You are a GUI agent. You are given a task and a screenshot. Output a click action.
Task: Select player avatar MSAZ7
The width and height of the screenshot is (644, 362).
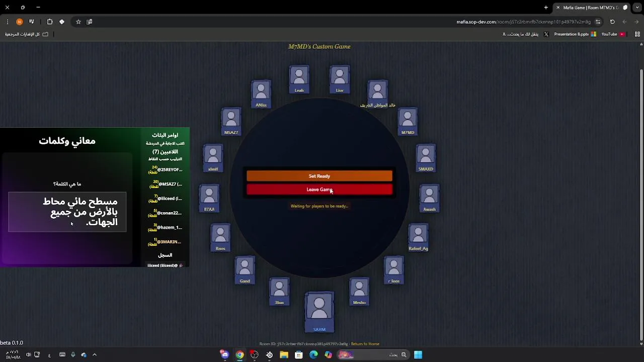(x=231, y=122)
